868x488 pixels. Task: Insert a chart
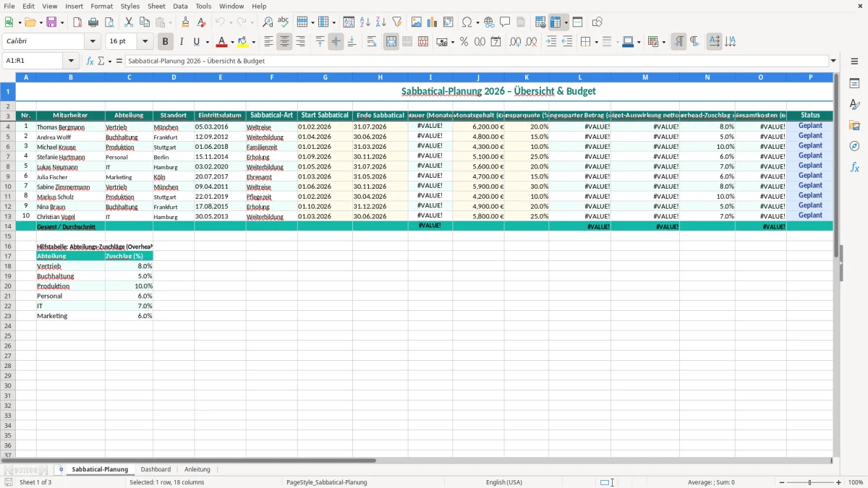[x=433, y=22]
